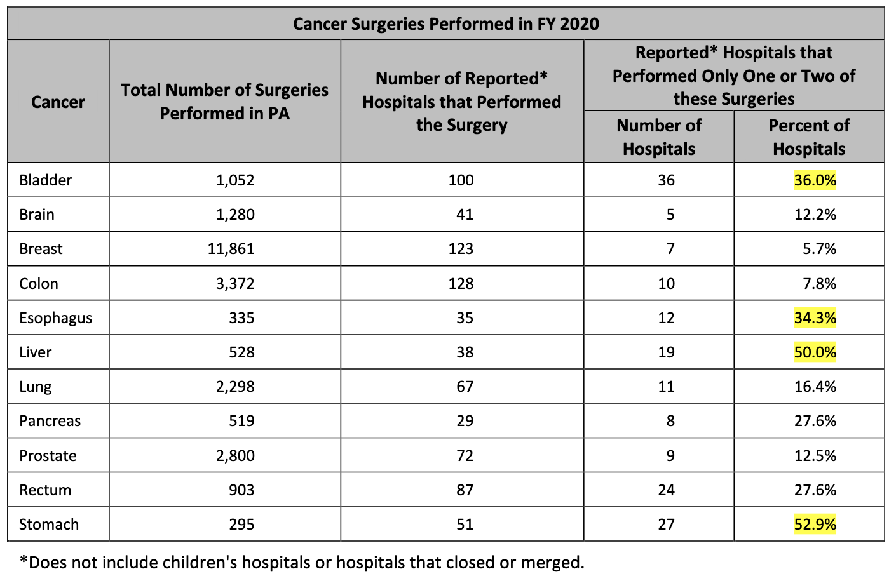This screenshot has width=896, height=588.
Task: Select the Prostate surgeries total 2,800
Action: 235,456
